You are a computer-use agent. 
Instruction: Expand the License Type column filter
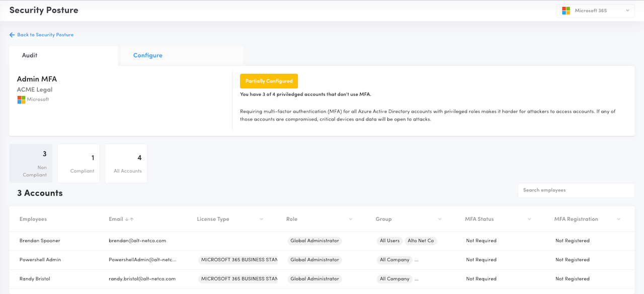tap(261, 219)
